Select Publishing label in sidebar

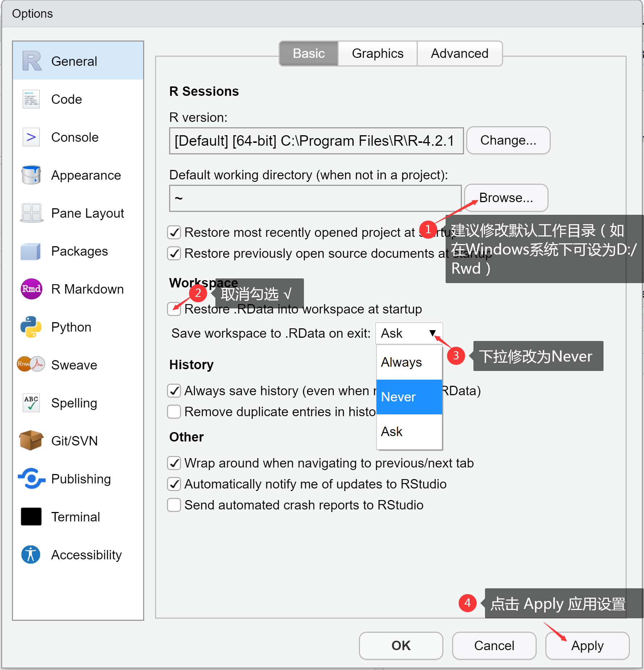[x=81, y=479]
